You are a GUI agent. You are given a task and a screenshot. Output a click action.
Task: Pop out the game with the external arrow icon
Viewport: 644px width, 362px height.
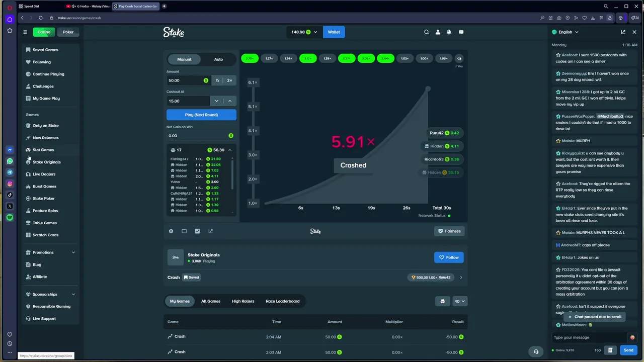tap(210, 231)
